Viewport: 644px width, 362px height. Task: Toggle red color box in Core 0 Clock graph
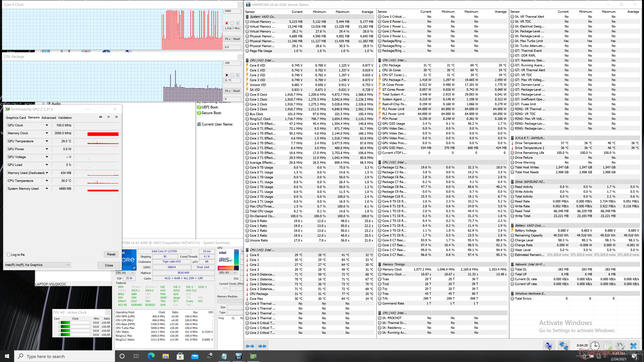tap(227, 23)
